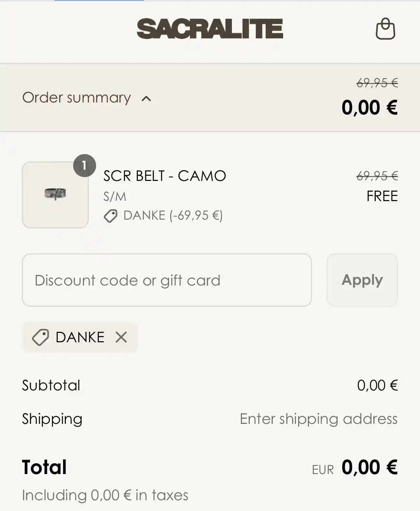The image size is (420, 511).
Task: Collapse the Order summary chevron
Action: click(x=146, y=99)
